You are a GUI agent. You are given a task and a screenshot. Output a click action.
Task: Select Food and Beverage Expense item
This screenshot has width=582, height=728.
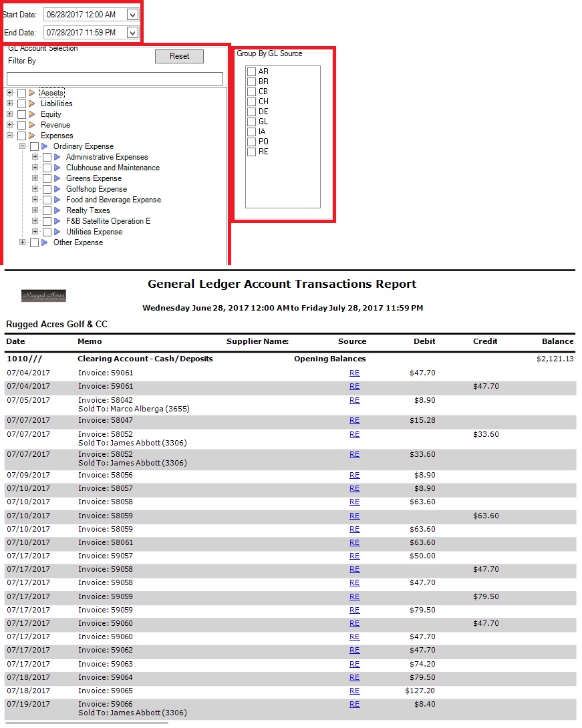point(113,200)
